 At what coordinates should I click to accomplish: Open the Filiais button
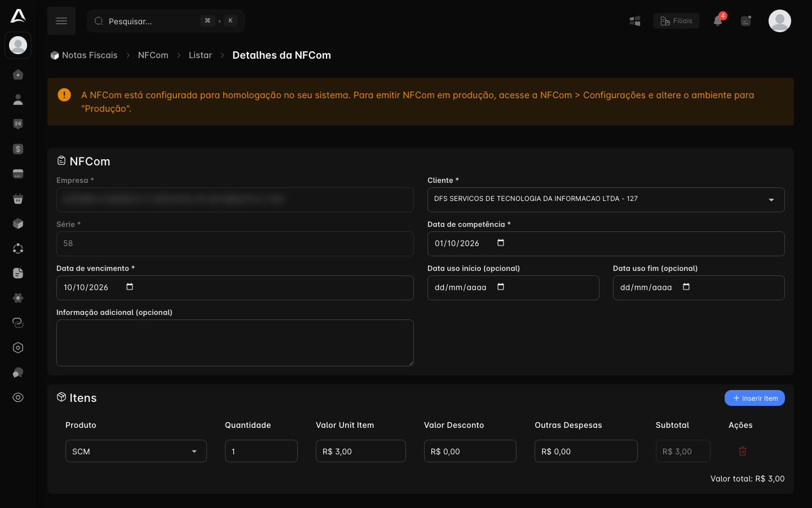(676, 21)
